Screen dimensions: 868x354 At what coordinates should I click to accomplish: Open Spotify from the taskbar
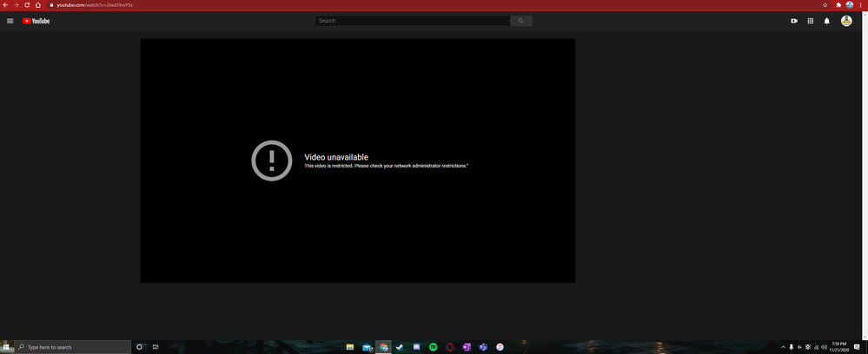click(x=434, y=347)
